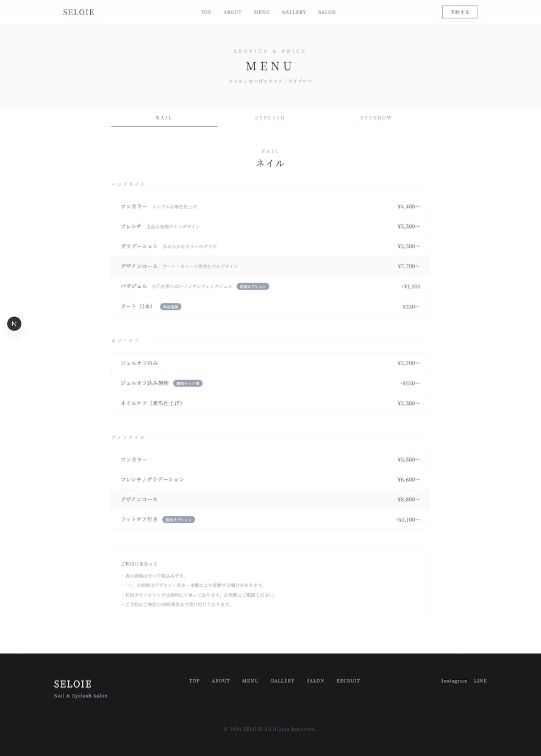
Task: Switch to the EYELASH tab
Action: (x=270, y=118)
